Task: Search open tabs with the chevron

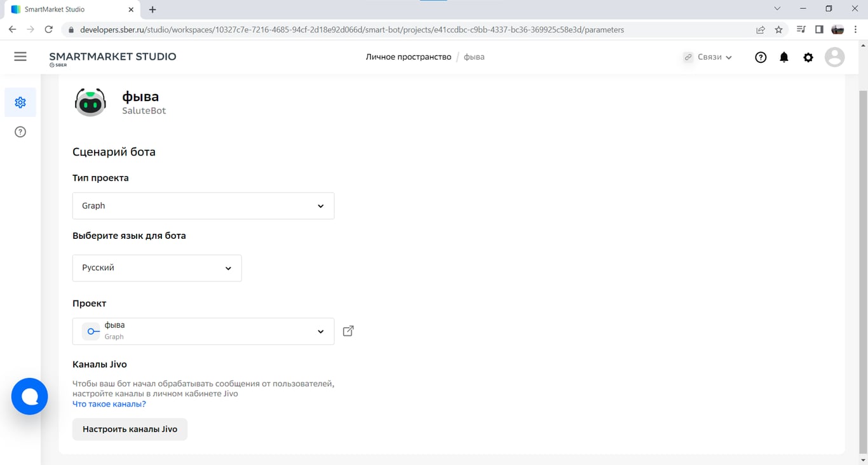Action: click(x=777, y=9)
